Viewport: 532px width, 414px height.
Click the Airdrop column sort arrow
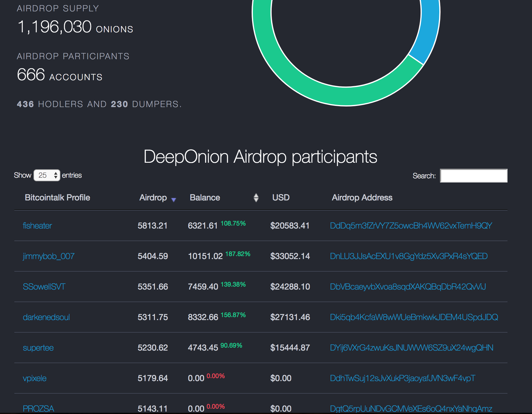click(x=174, y=199)
